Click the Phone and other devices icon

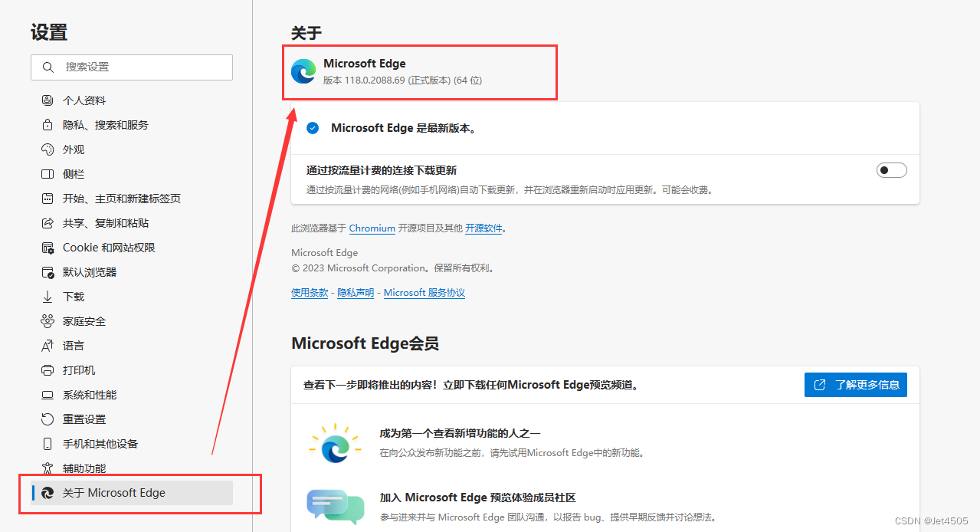pos(48,444)
